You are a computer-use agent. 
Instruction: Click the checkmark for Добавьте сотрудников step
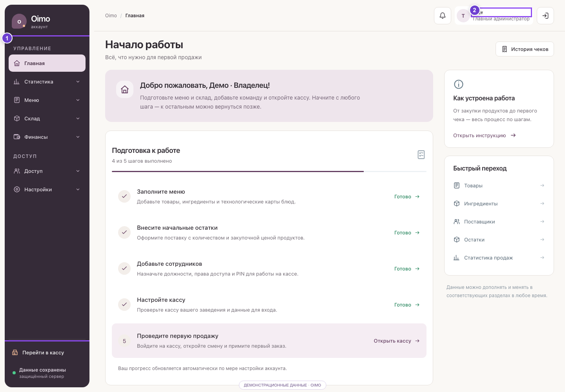(124, 269)
